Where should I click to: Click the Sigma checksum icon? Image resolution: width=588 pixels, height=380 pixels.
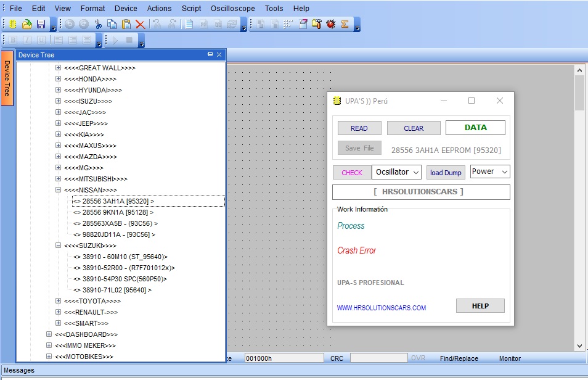click(345, 24)
